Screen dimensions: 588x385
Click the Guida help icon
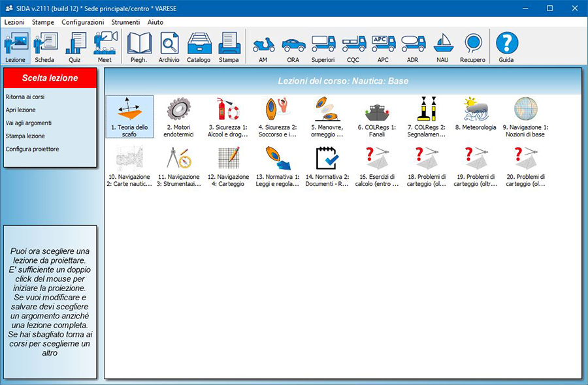coord(506,47)
